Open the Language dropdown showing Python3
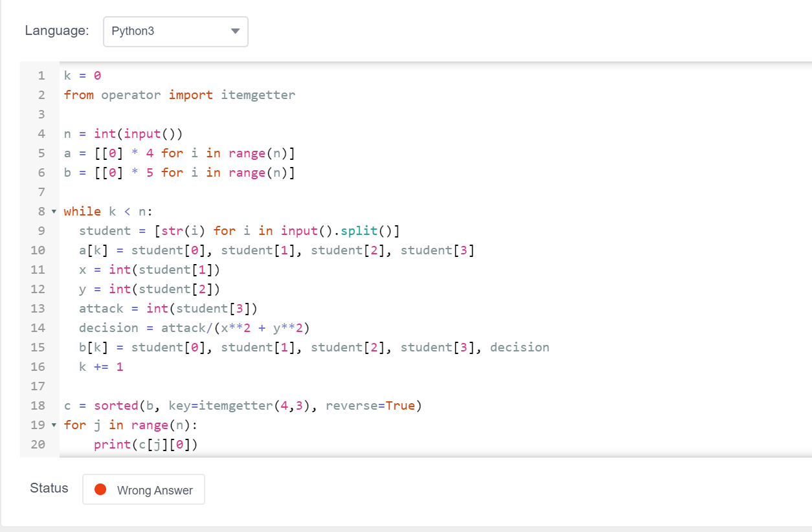 pyautogui.click(x=175, y=31)
